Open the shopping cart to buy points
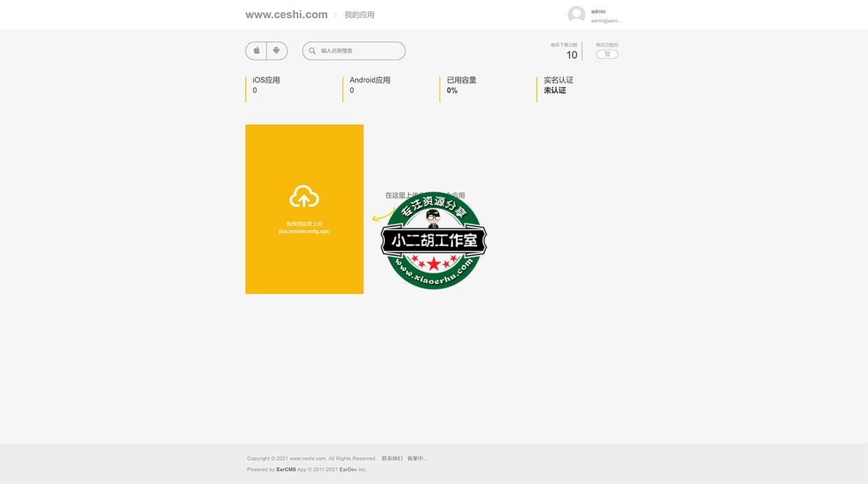 (x=607, y=54)
